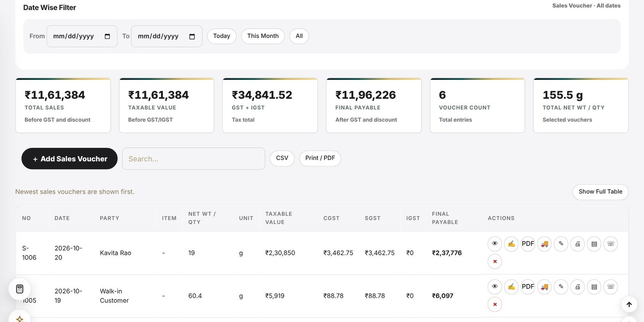
Task: Download PDF for Walk-in Customer voucher
Action: 528,287
